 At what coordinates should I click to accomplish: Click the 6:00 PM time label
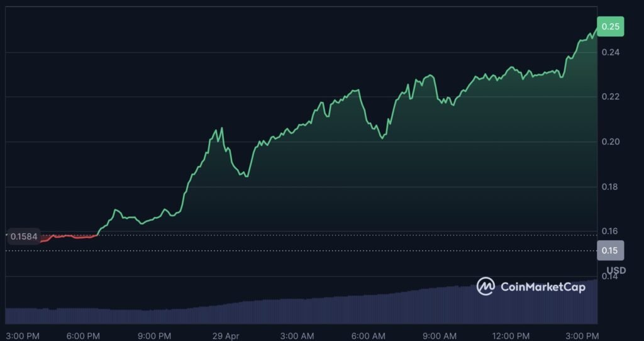coord(84,335)
